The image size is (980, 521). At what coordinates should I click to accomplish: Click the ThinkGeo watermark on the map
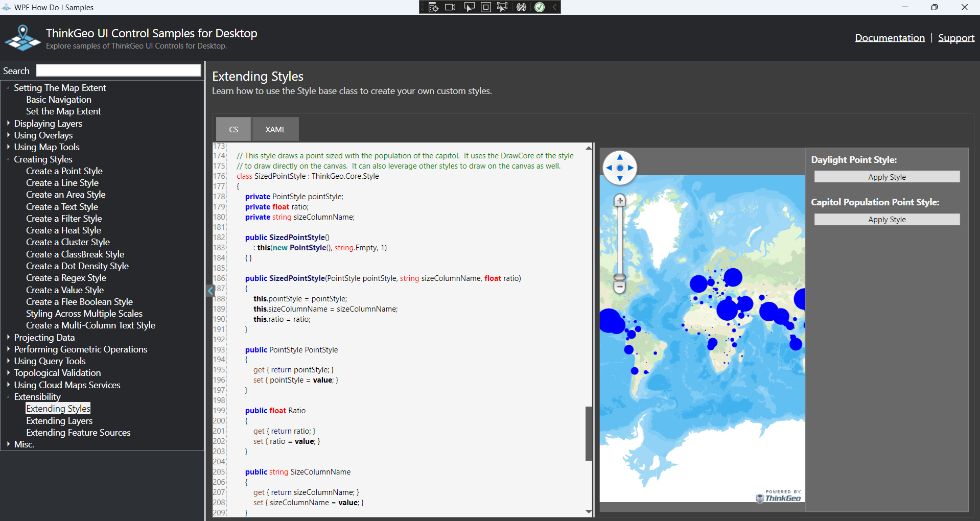778,496
